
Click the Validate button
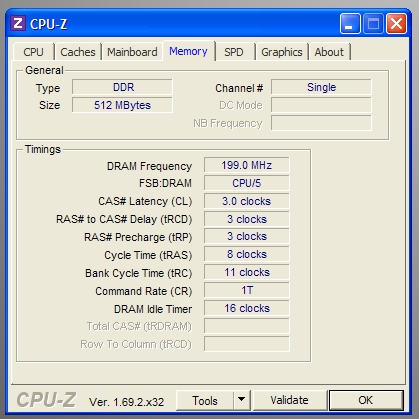click(289, 400)
